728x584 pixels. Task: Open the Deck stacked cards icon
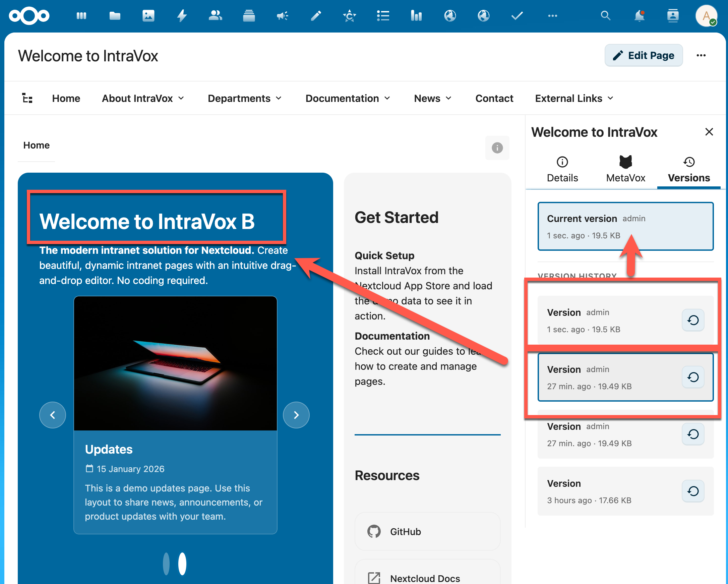pos(249,15)
